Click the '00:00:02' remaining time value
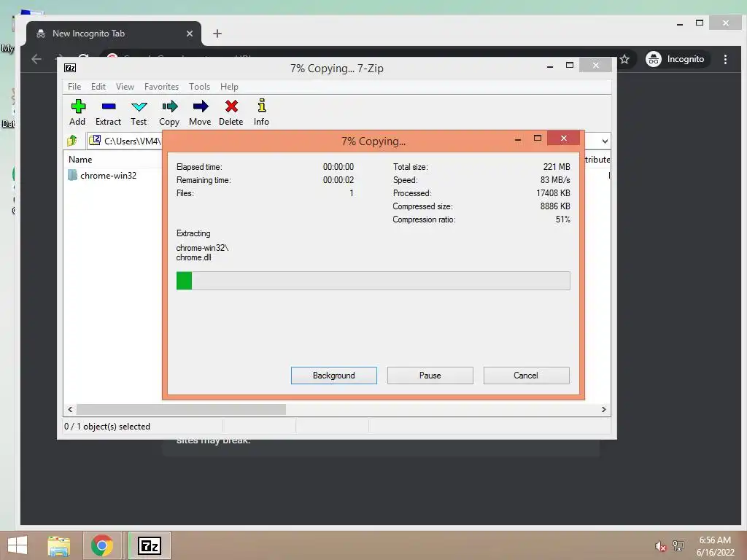 pos(338,180)
